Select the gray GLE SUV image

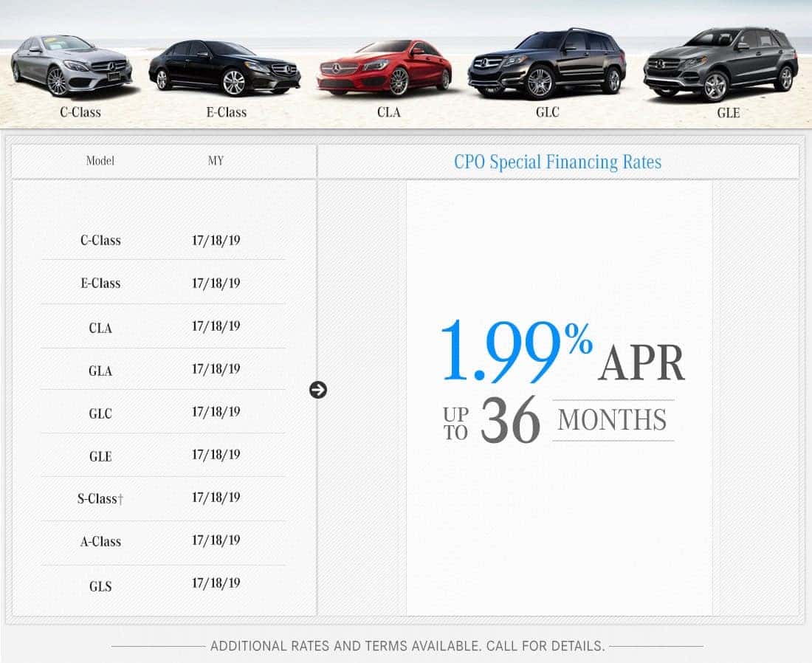tap(720, 64)
